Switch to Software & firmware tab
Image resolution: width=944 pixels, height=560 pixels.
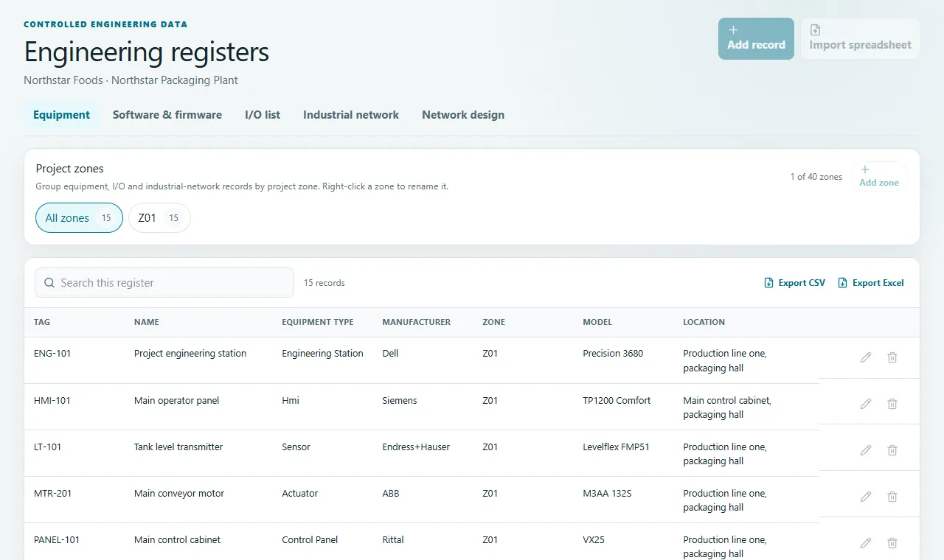tap(167, 115)
